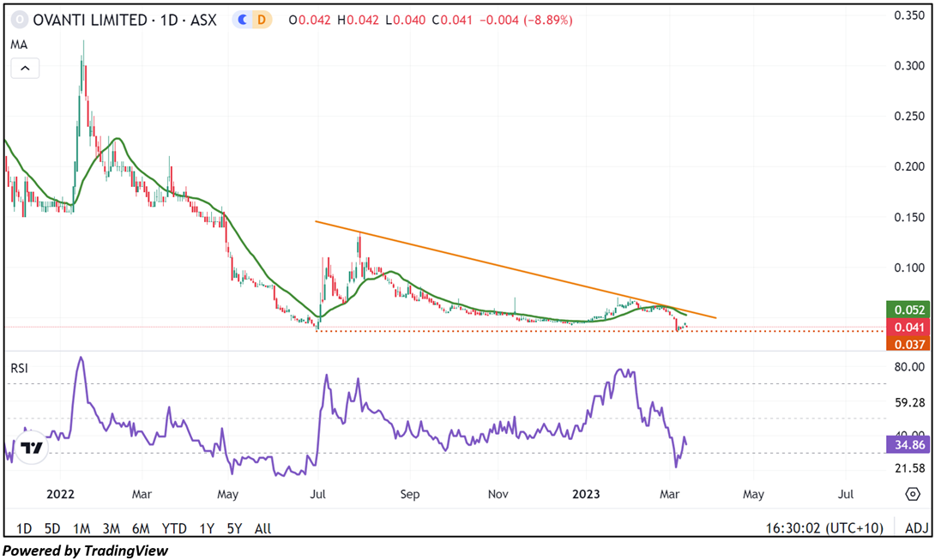Show the 1Y date range
The width and height of the screenshot is (935, 560).
207,528
